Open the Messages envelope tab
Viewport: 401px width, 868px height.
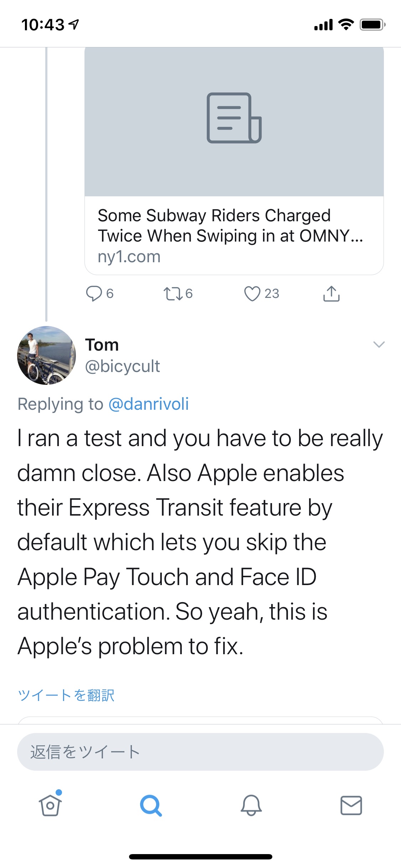pyautogui.click(x=351, y=805)
